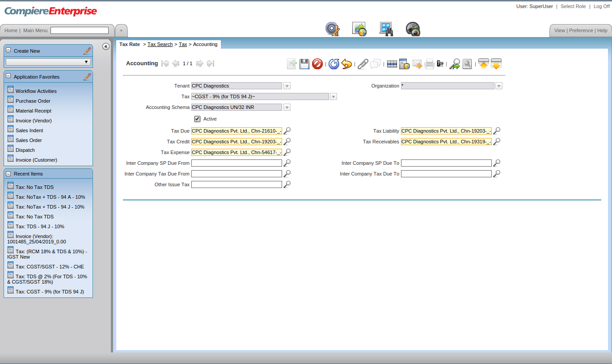Open the Home tab link
The width and height of the screenshot is (612, 364).
point(11,30)
